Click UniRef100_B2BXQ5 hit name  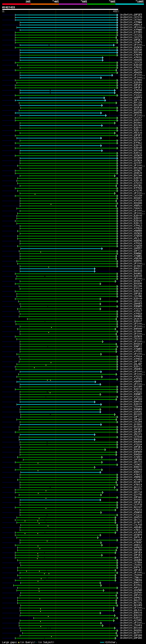click(x=131, y=50)
